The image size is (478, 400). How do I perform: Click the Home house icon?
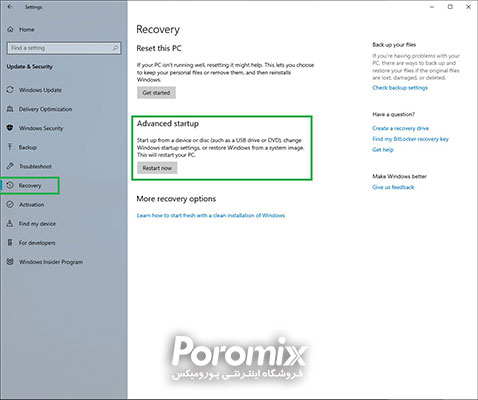(x=10, y=29)
